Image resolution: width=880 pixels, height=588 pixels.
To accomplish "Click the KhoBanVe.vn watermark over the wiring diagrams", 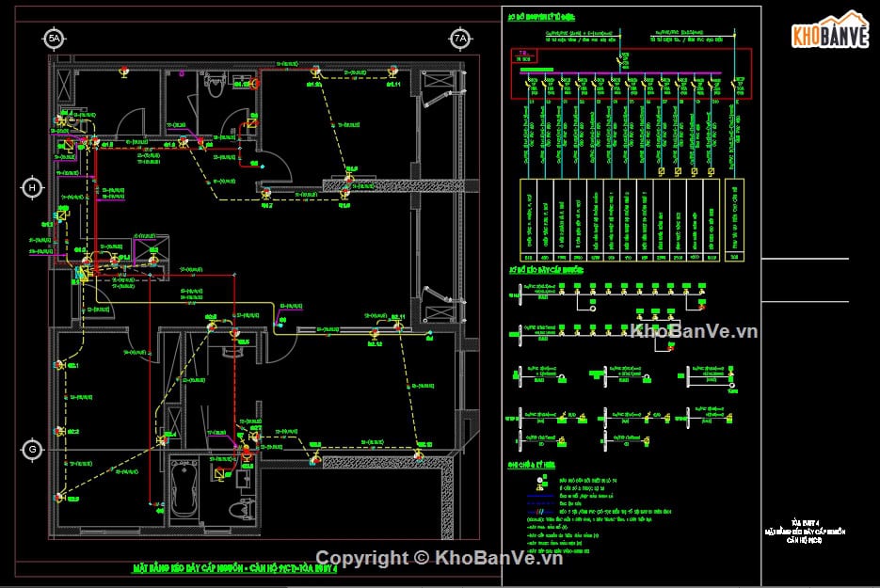I will point(694,331).
